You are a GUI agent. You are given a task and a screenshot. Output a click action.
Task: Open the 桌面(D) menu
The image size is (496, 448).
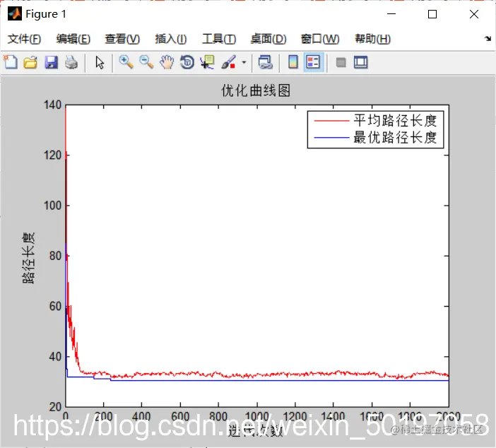268,39
